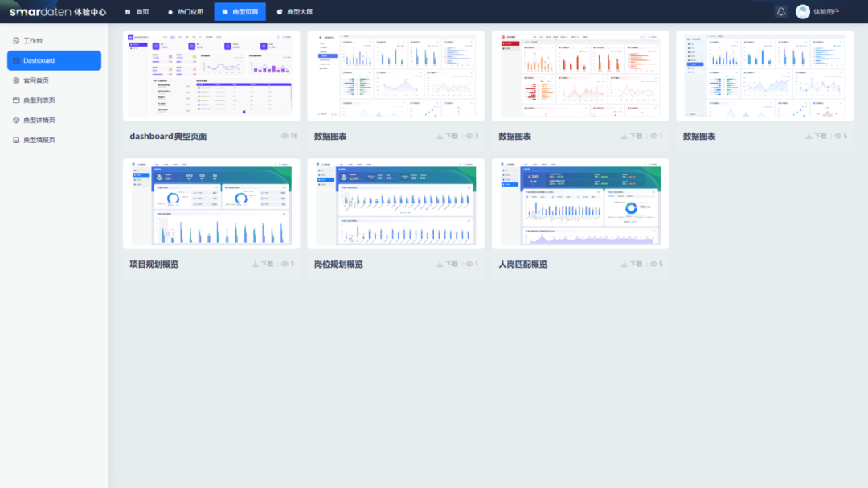Open the red-orange 数据图表 thumbnail
Image resolution: width=868 pixels, height=488 pixels.
click(580, 76)
